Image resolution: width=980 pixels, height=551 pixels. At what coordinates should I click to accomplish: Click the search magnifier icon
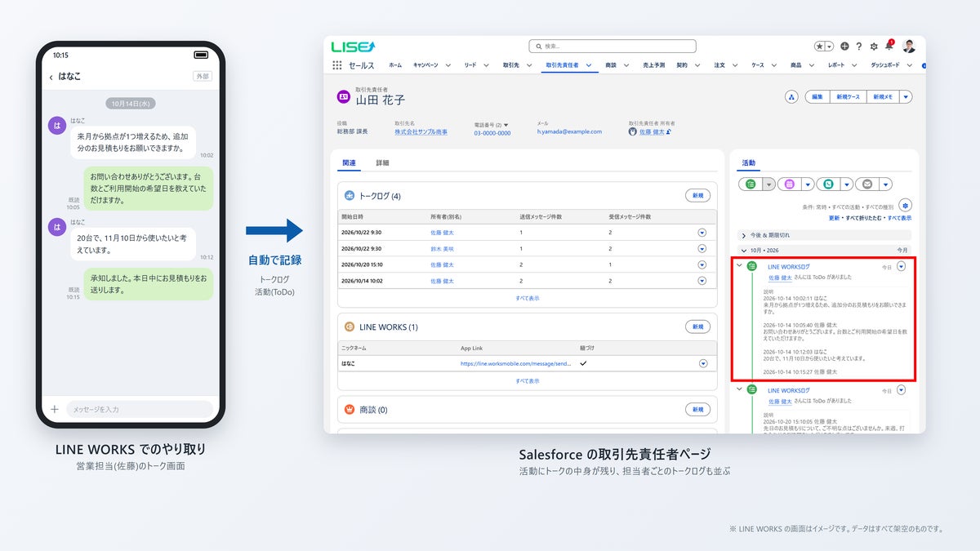[x=538, y=47]
